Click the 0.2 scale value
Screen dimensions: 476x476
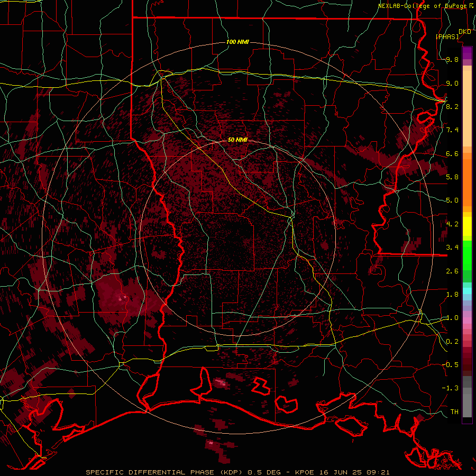point(452,341)
